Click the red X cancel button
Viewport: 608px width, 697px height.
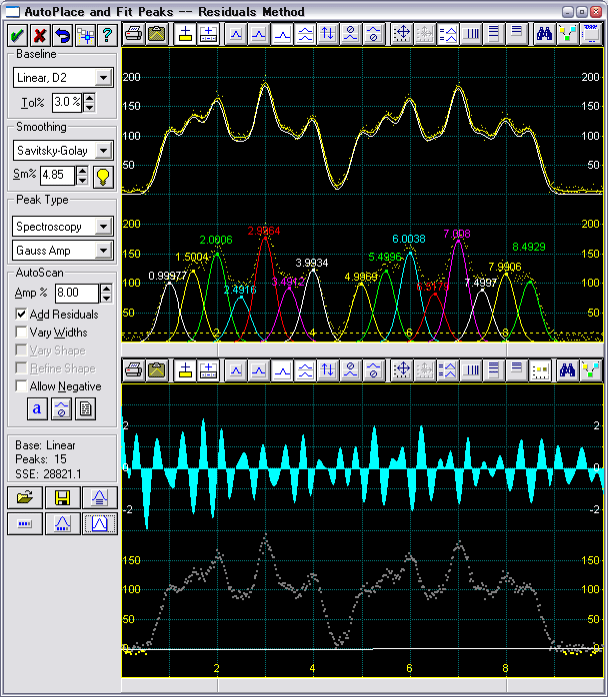tap(40, 35)
